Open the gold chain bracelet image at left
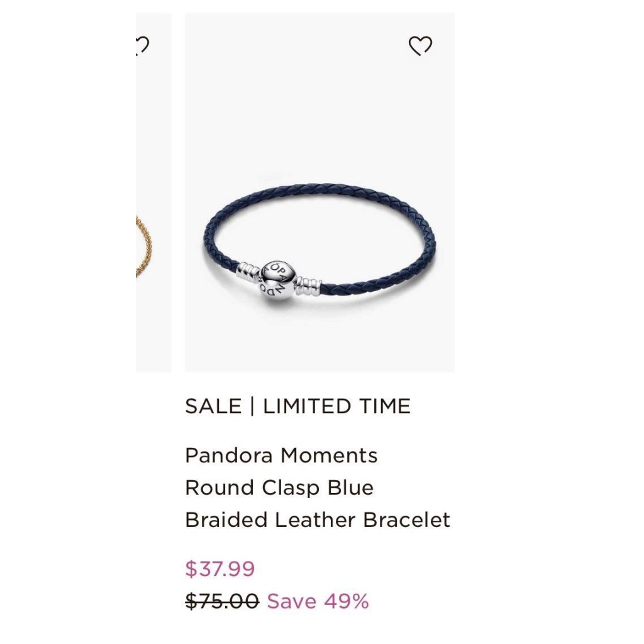Image resolution: width=644 pixels, height=644 pixels. (x=144, y=246)
